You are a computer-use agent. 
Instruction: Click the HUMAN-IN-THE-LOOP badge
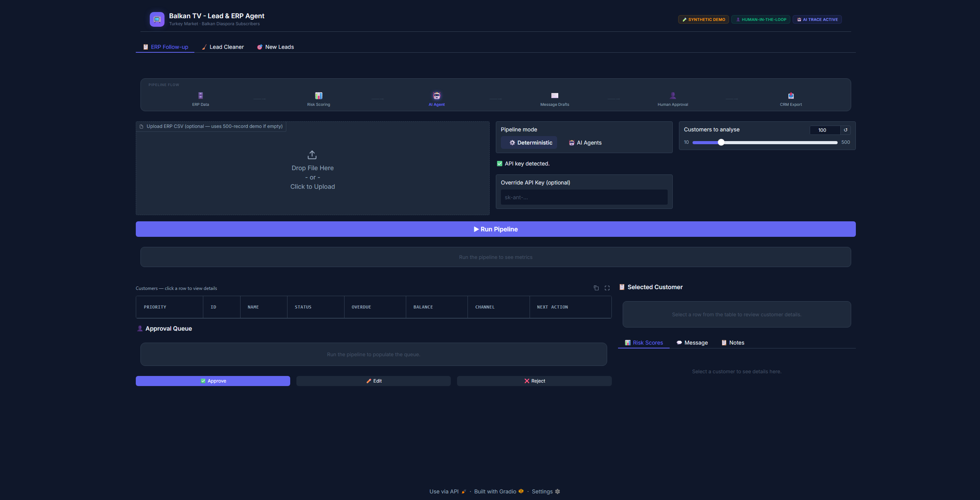pyautogui.click(x=761, y=19)
